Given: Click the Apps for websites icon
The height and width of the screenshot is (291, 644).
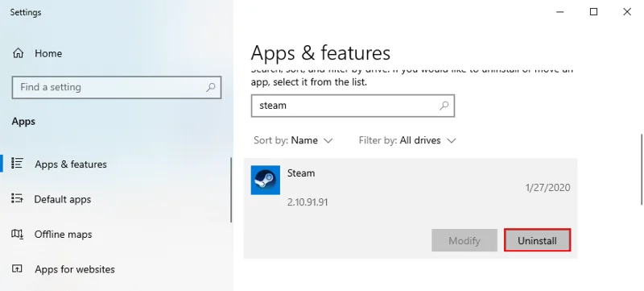Looking at the screenshot, I should click(17, 268).
